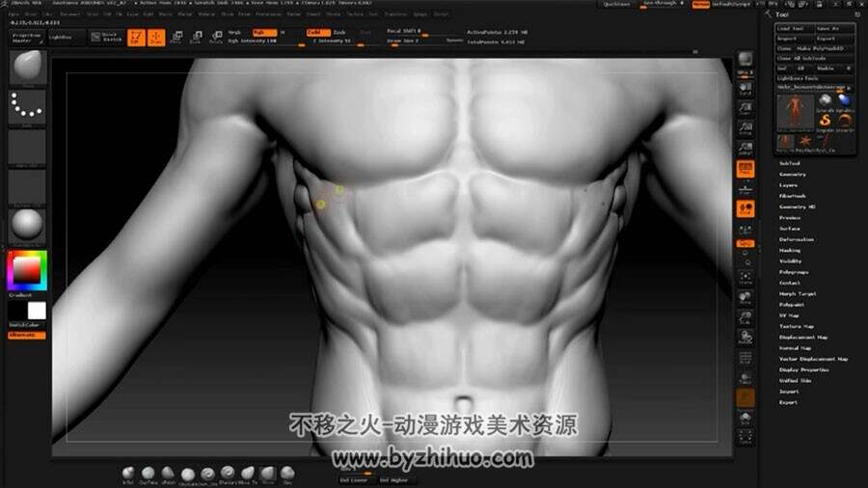Switch to Move mode beside the Draw button
868x488 pixels.
176,38
